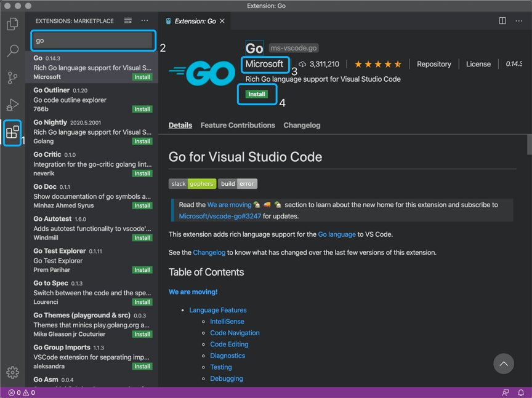The width and height of the screenshot is (532, 398).
Task: Select Go Nightly in results list
Action: 92,132
